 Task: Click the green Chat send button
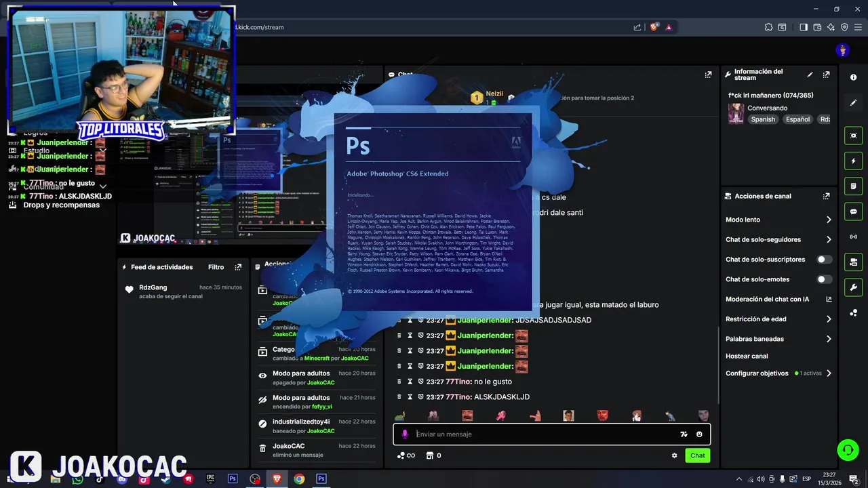pos(698,455)
